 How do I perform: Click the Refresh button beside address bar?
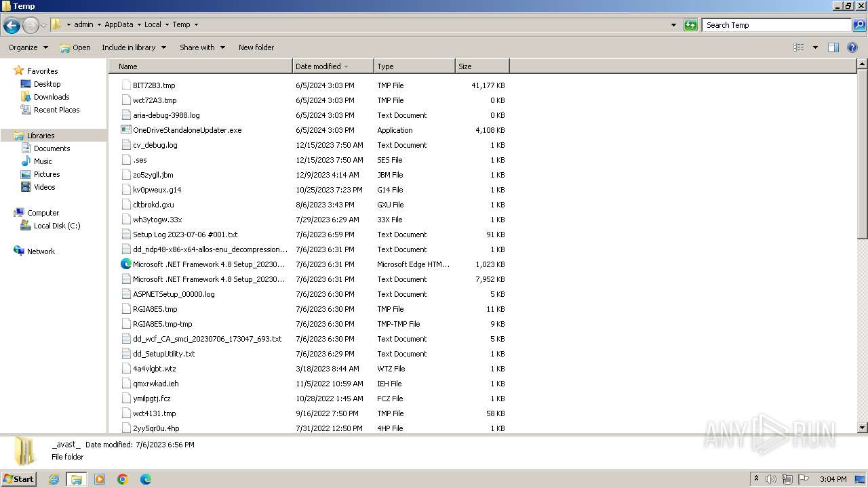(690, 25)
